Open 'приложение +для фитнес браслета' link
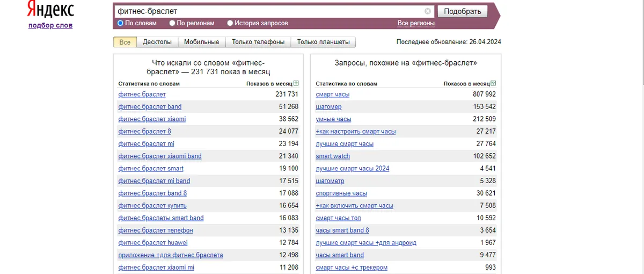 pyautogui.click(x=171, y=255)
